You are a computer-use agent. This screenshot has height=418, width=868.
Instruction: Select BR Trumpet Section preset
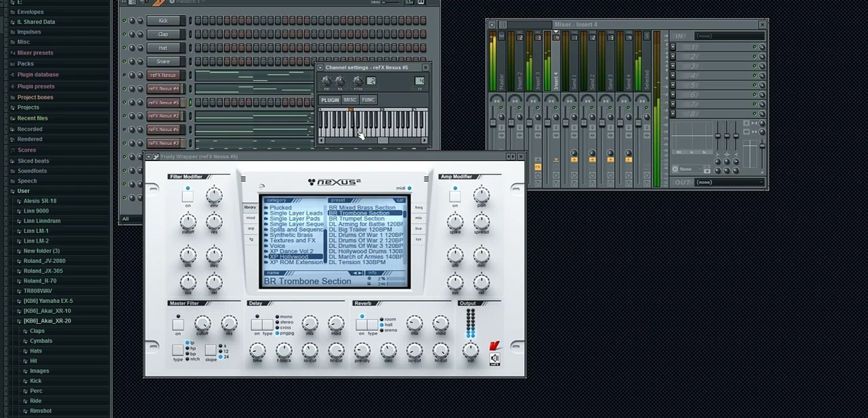click(357, 219)
